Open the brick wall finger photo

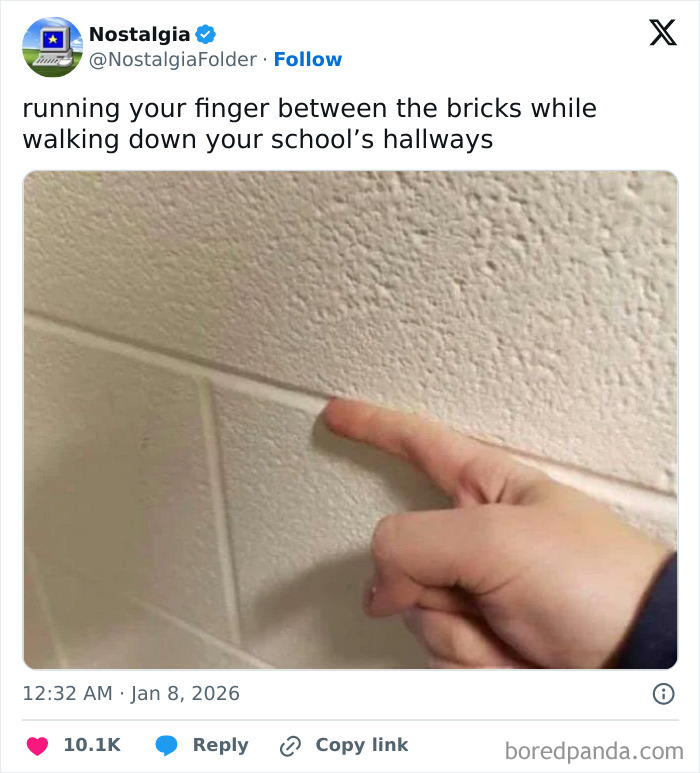[x=350, y=420]
